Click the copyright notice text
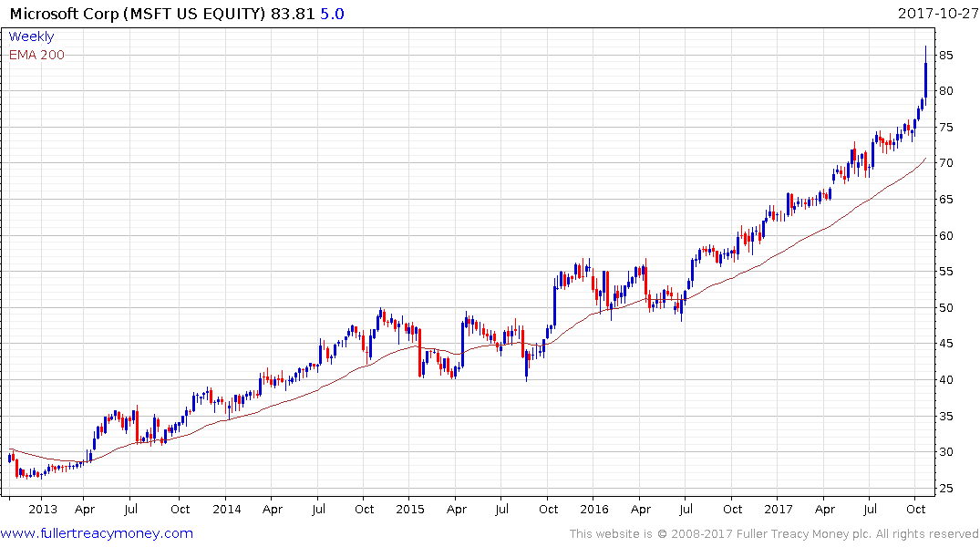The height and width of the screenshot is (547, 980). pyautogui.click(x=774, y=534)
